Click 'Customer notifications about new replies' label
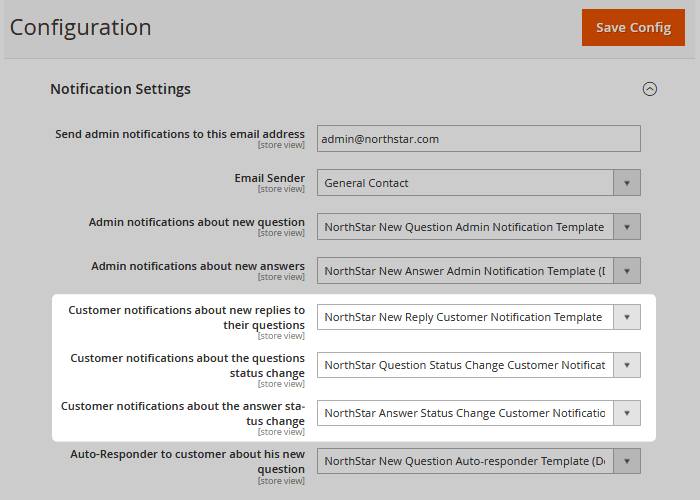This screenshot has width=700, height=500. 187,317
